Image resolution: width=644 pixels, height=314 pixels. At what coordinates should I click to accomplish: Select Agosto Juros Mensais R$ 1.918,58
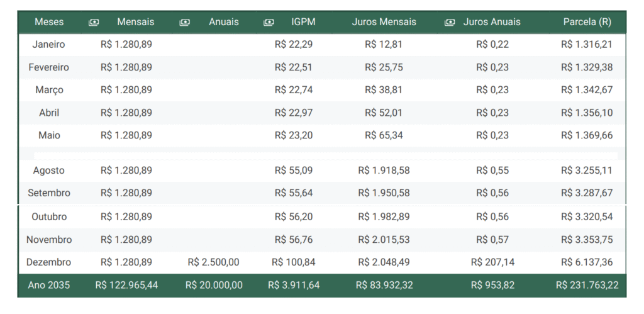384,170
